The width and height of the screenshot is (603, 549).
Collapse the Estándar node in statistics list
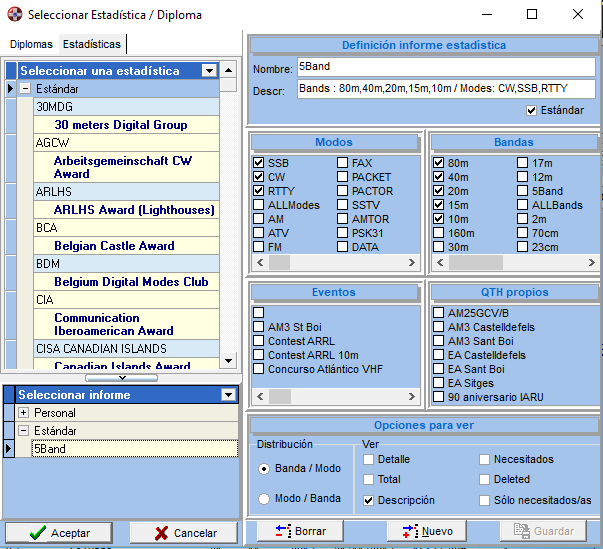point(24,89)
